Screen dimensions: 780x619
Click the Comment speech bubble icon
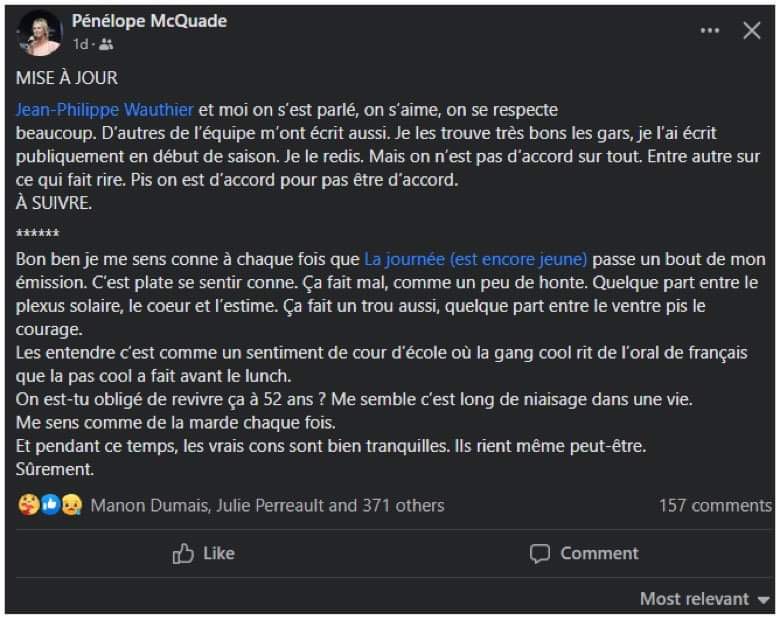click(x=540, y=554)
